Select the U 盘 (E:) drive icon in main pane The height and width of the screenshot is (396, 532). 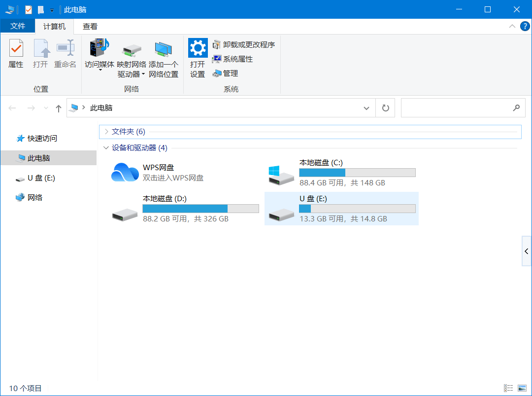[x=281, y=215]
